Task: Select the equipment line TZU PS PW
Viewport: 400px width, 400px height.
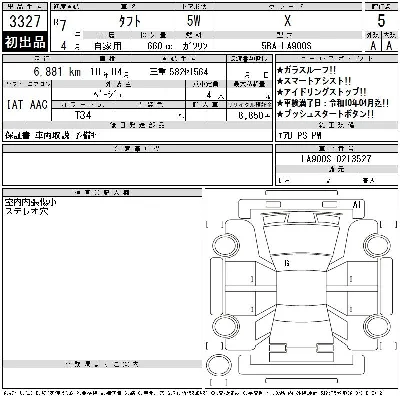Action: point(300,136)
